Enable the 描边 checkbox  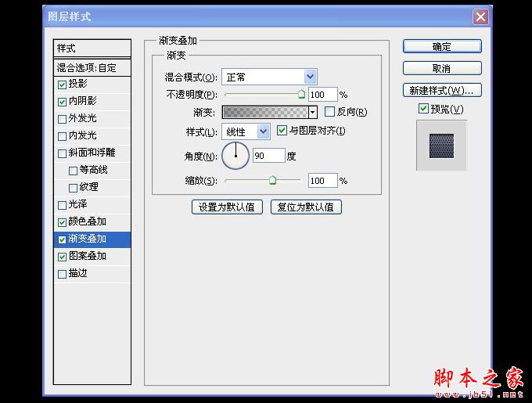(62, 274)
